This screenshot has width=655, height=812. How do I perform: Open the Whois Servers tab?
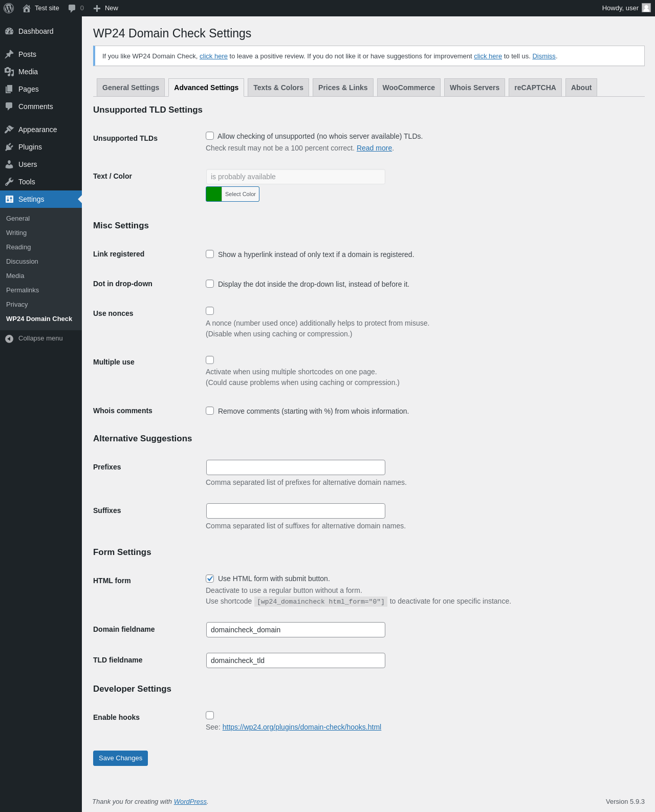[474, 88]
